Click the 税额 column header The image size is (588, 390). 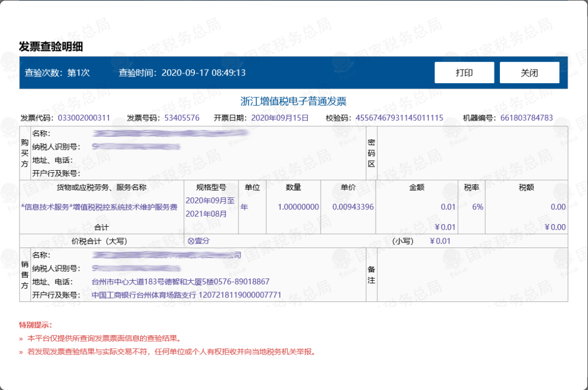(526, 187)
